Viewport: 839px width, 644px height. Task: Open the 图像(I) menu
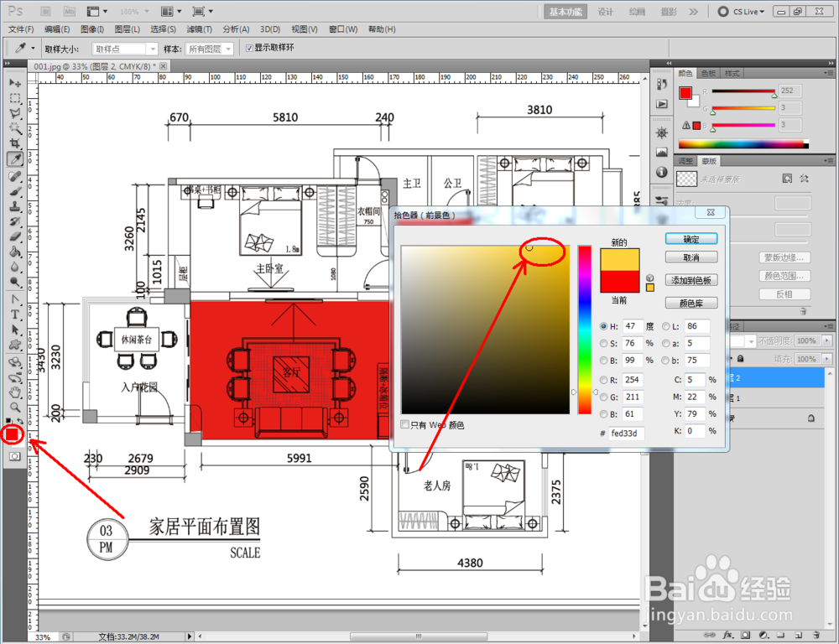click(92, 29)
